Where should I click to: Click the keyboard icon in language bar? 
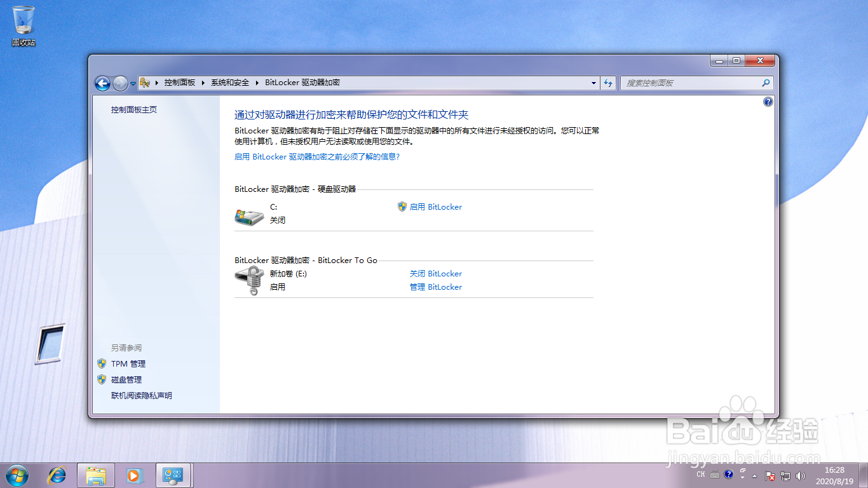coord(715,474)
